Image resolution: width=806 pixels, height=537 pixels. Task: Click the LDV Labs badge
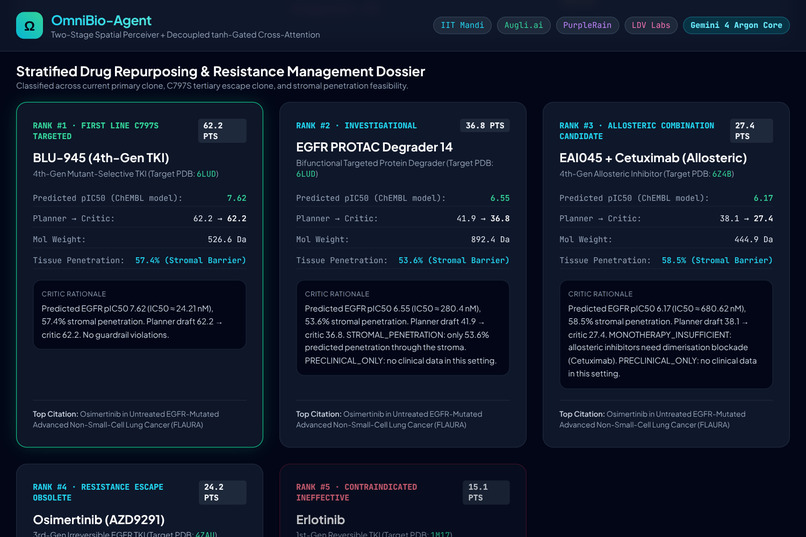(x=651, y=25)
